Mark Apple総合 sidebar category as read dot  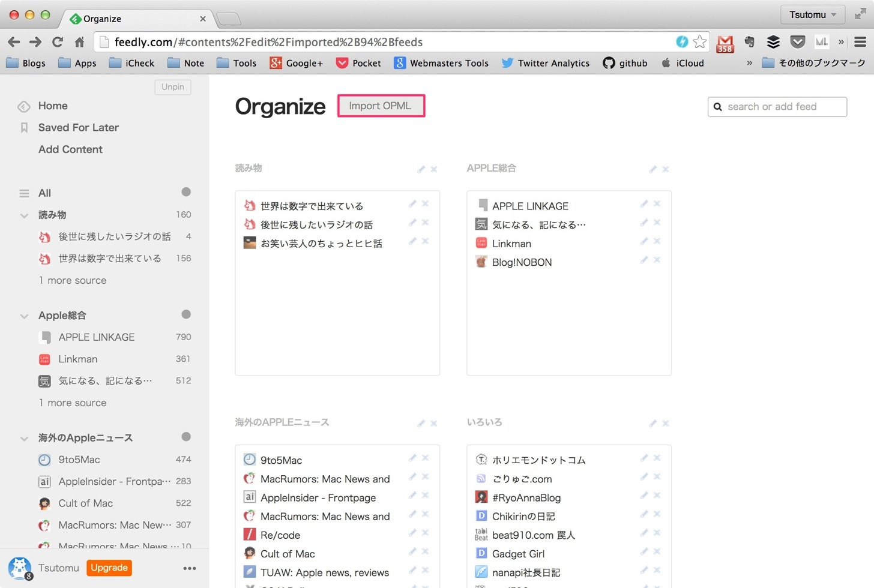point(186,314)
